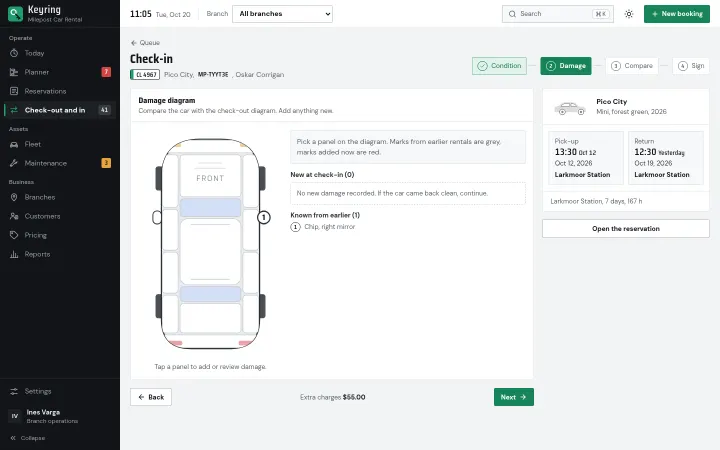Select the windshield panel on the diagram
The height and width of the screenshot is (450, 720).
pyautogui.click(x=210, y=208)
